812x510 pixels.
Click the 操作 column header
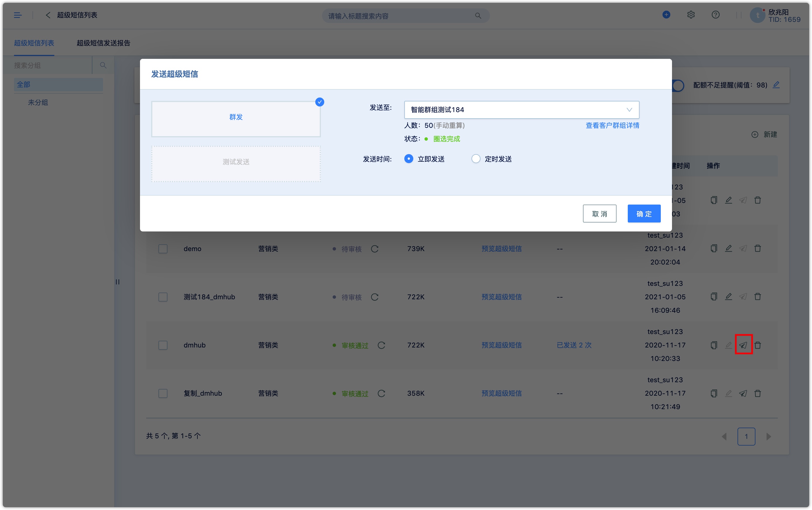[713, 166]
